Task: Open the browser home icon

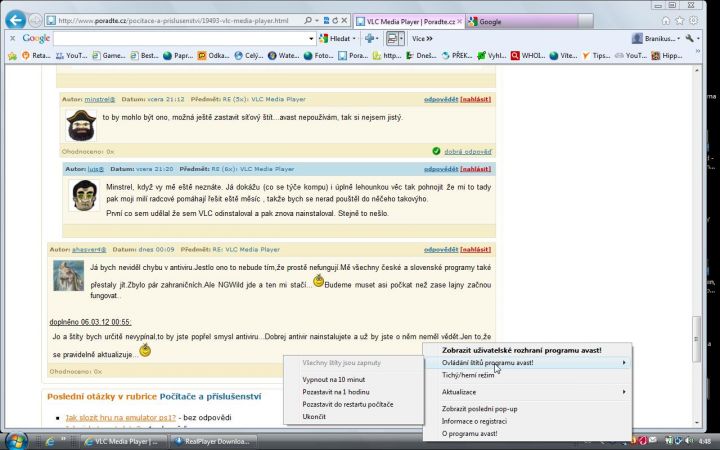Action: pos(666,21)
